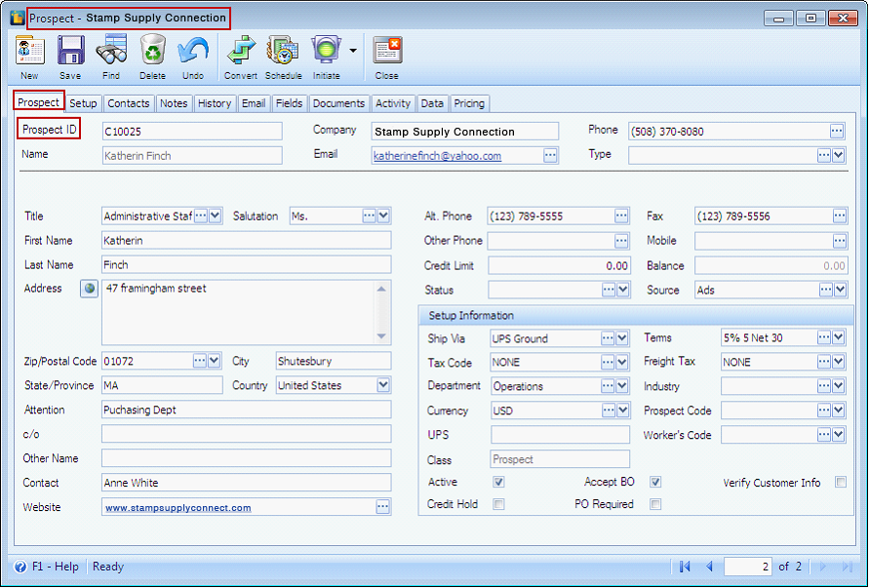Expand the Type dropdown
This screenshot has height=588, width=869.
click(839, 156)
